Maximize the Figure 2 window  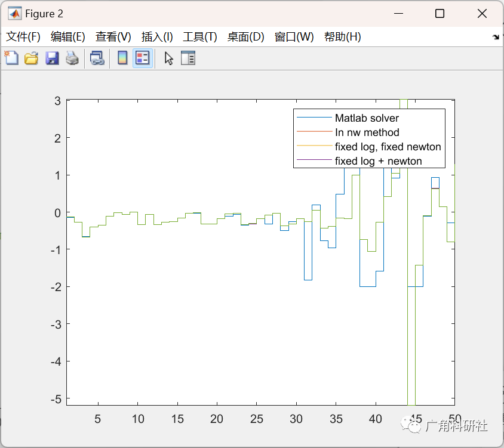point(440,14)
